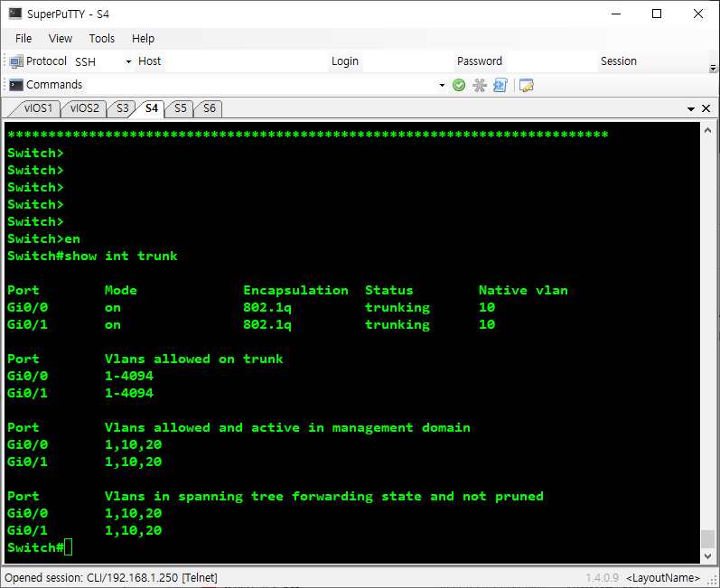Click the terminal scrollbar up arrow
This screenshot has width=720, height=588.
[x=707, y=130]
